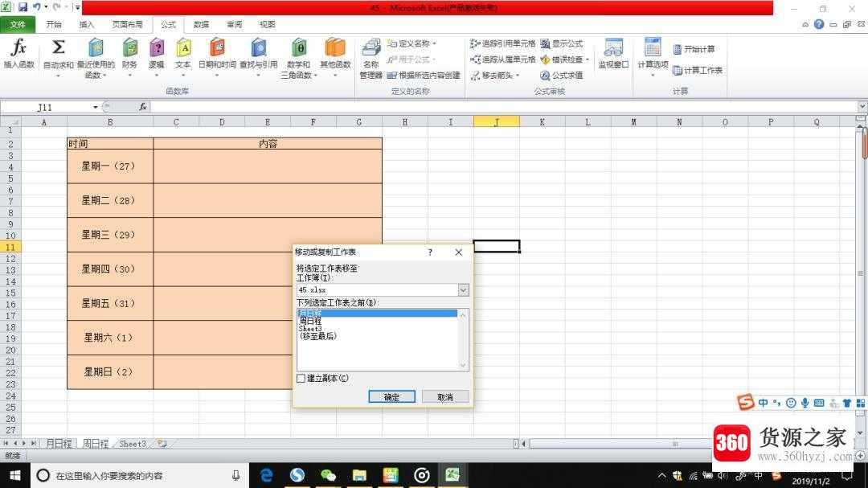Click Calculate Now (开始计算)
Image resolution: width=868 pixels, height=488 pixels.
tap(694, 49)
